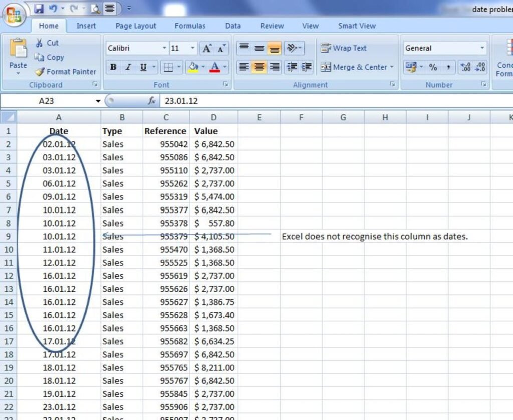Enable Wrap Text for the cell
Image resolution: width=513 pixels, height=420 pixels.
(344, 48)
